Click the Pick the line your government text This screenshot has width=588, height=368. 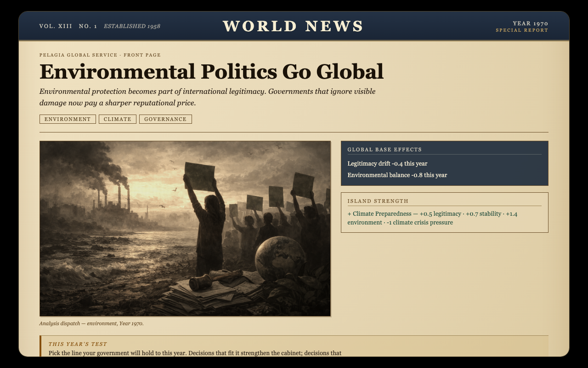pos(195,353)
